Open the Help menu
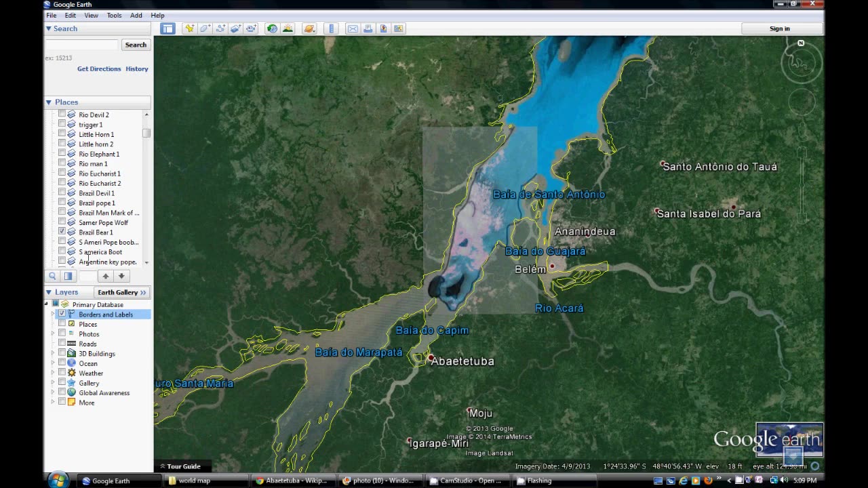This screenshot has width=868, height=488. coord(157,15)
